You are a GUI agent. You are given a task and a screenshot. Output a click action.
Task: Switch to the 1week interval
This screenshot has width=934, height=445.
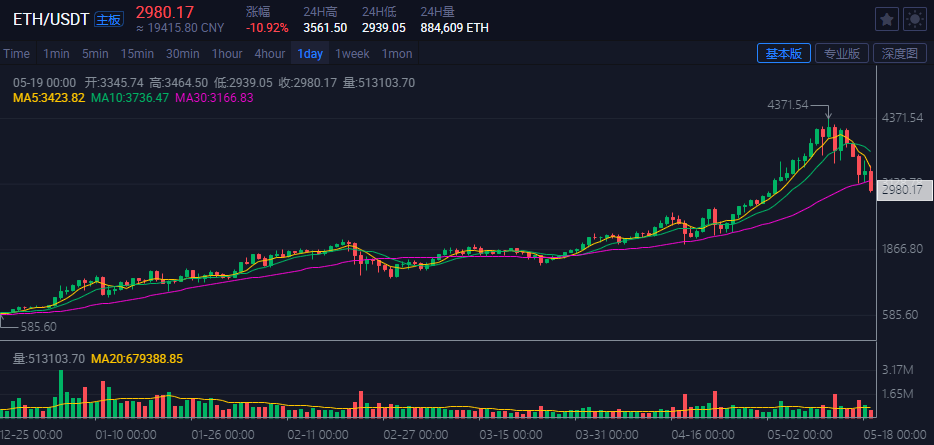tap(351, 54)
